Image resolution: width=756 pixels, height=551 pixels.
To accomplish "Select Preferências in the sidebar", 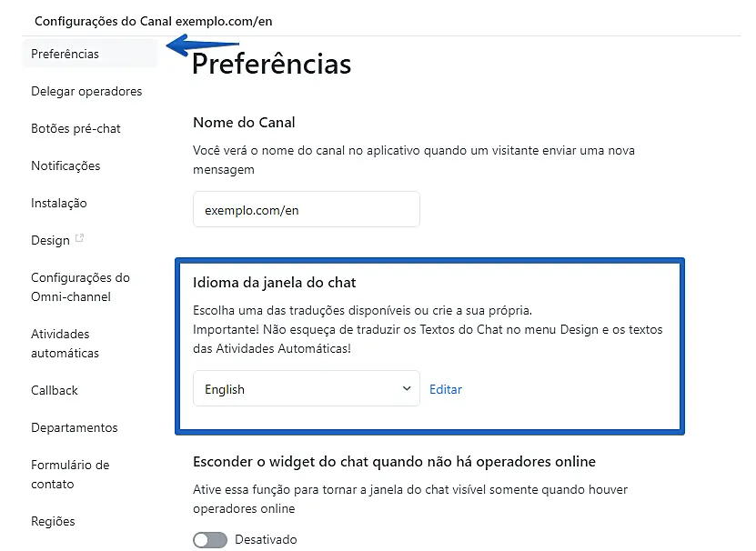I will [x=66, y=54].
